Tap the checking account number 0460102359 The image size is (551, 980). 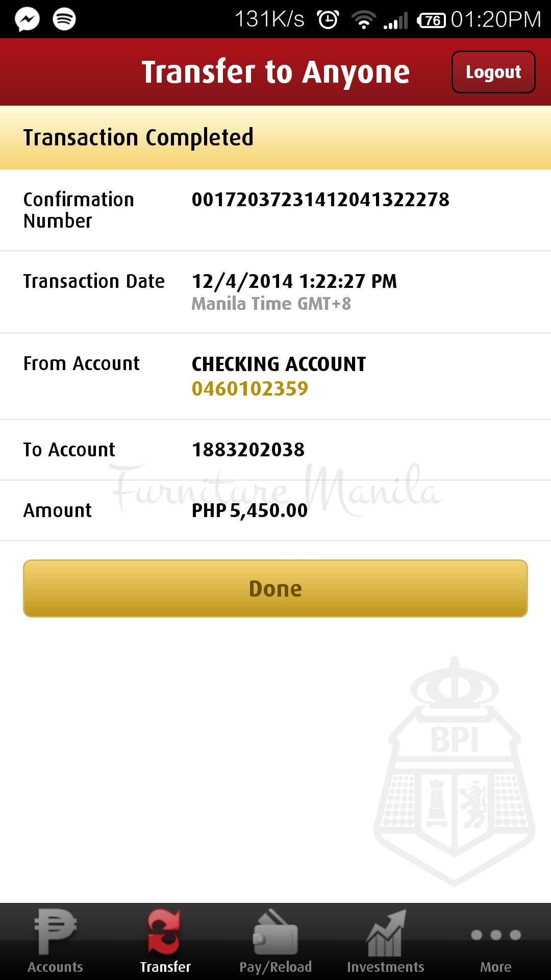pos(250,389)
